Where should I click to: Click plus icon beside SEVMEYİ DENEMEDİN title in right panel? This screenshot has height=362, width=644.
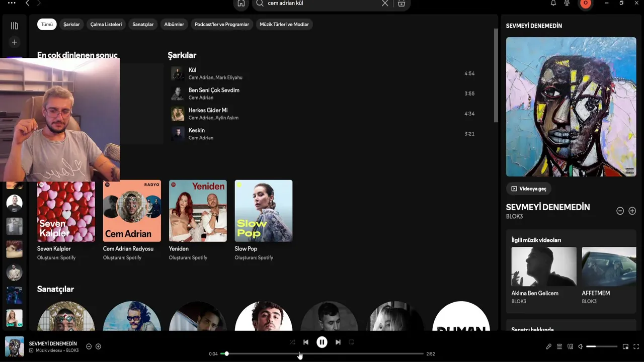point(632,211)
